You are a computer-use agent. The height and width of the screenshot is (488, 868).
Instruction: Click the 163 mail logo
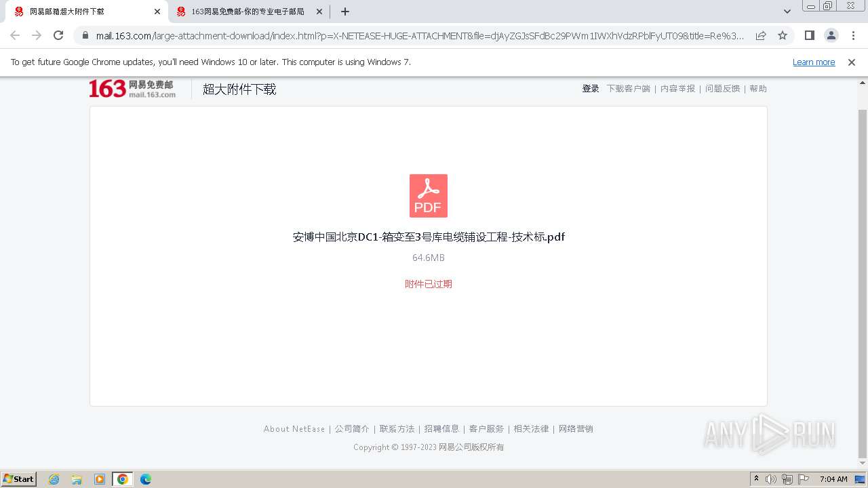tap(132, 89)
